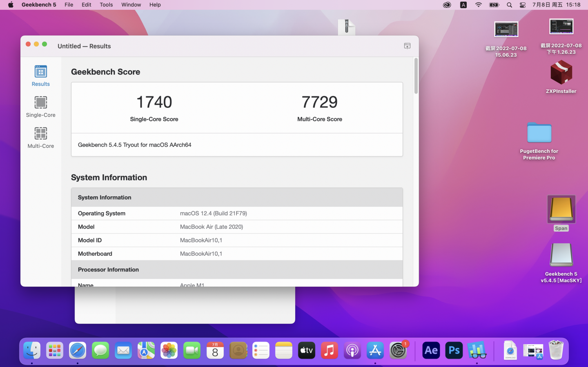Image resolution: width=588 pixels, height=367 pixels.
Task: Open battery status menu
Action: click(494, 5)
